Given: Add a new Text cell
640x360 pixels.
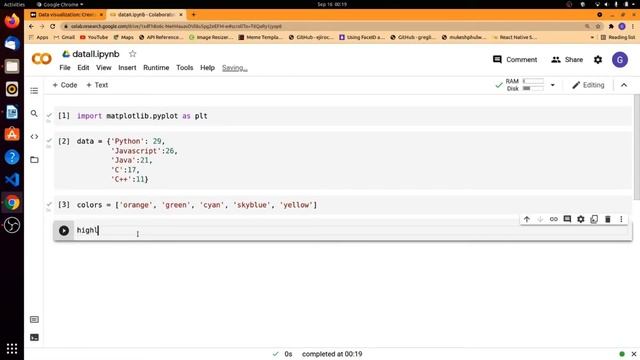Looking at the screenshot, I should [97, 85].
